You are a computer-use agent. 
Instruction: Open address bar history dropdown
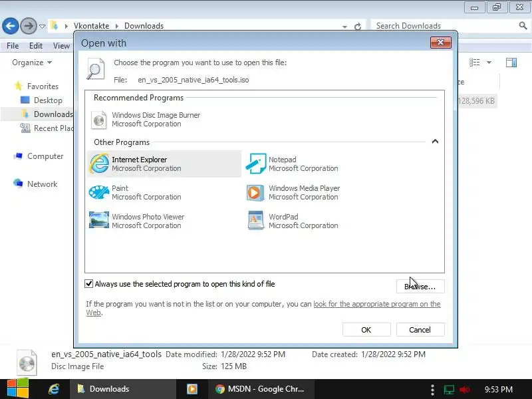pyautogui.click(x=344, y=27)
